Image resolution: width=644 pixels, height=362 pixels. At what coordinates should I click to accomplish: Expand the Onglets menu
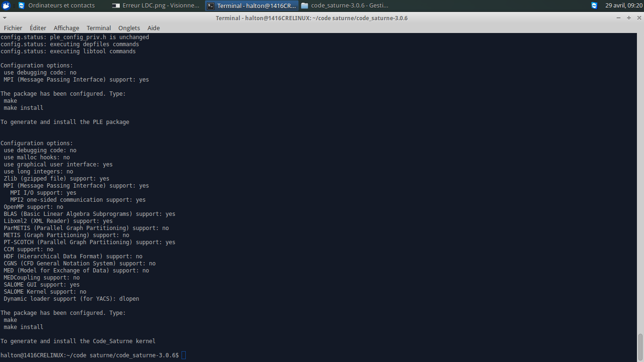point(129,28)
